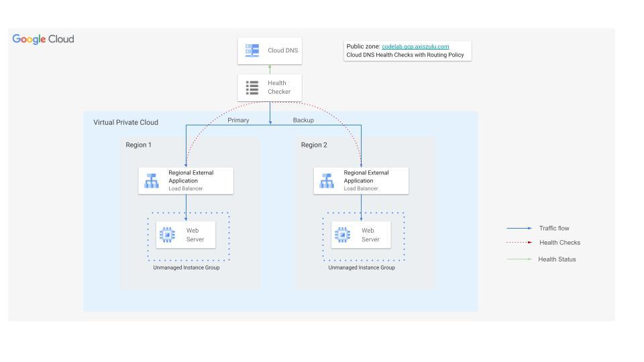Click the Health Checker list icon

pos(252,87)
